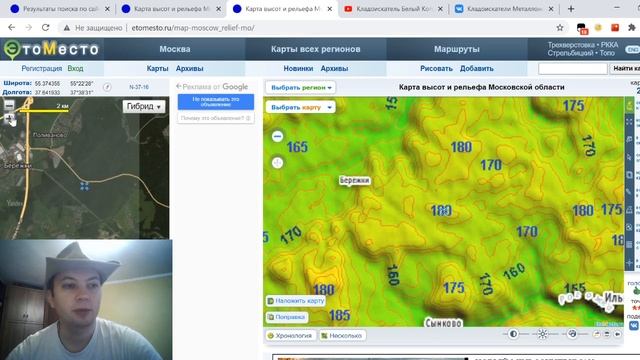640x360 pixels.
Task: Click the printer-like icon in the map bottom bar
Action: pos(607,334)
